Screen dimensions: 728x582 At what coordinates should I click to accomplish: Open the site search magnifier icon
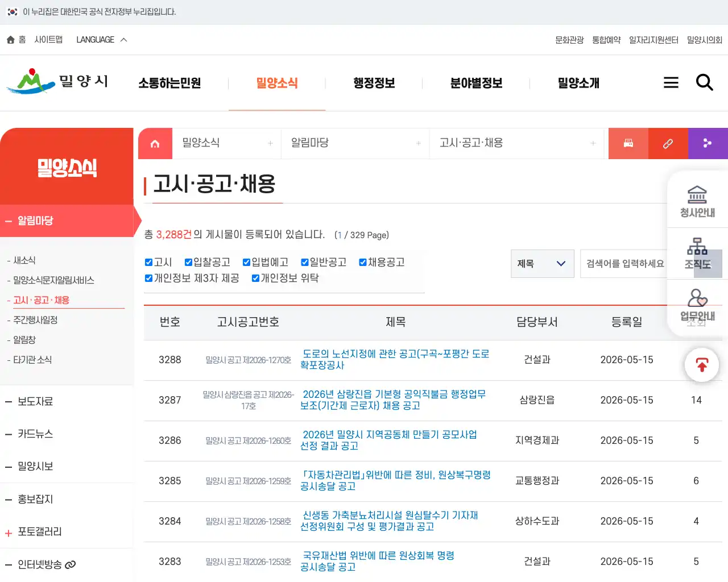pos(705,82)
